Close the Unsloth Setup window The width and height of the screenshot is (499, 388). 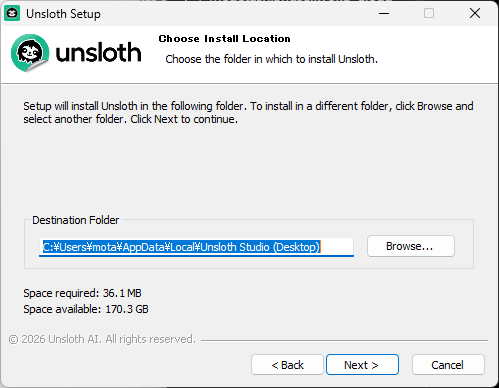point(475,13)
